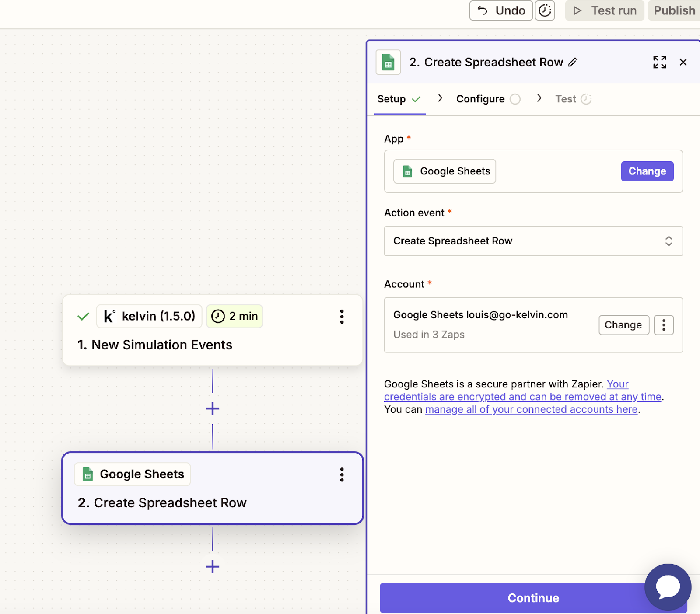This screenshot has height=614, width=700.
Task: Click the Google Sheets louis@go-kelvin.com account text
Action: [x=480, y=315]
